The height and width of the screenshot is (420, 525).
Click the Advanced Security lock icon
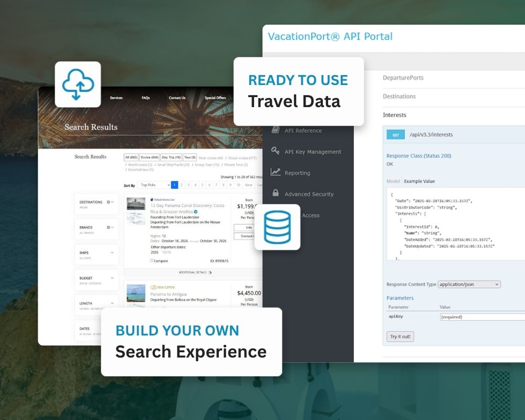[276, 193]
